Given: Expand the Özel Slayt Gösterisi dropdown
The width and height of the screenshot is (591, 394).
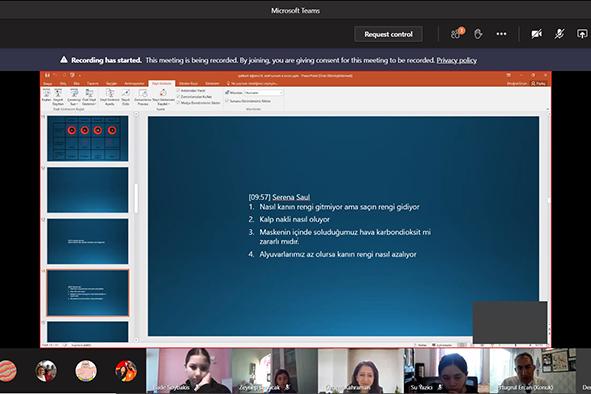Looking at the screenshot, I should [x=89, y=97].
